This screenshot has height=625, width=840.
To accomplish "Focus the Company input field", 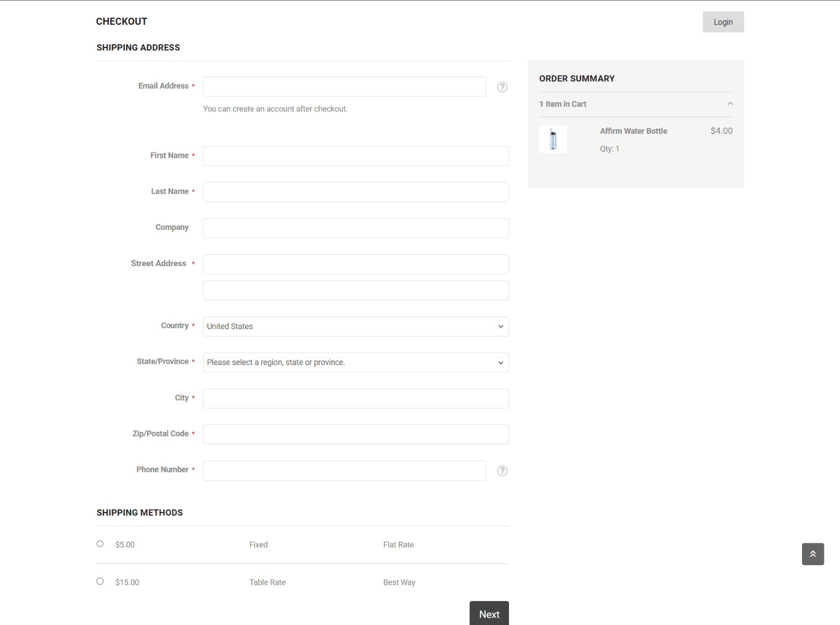I will [x=355, y=228].
